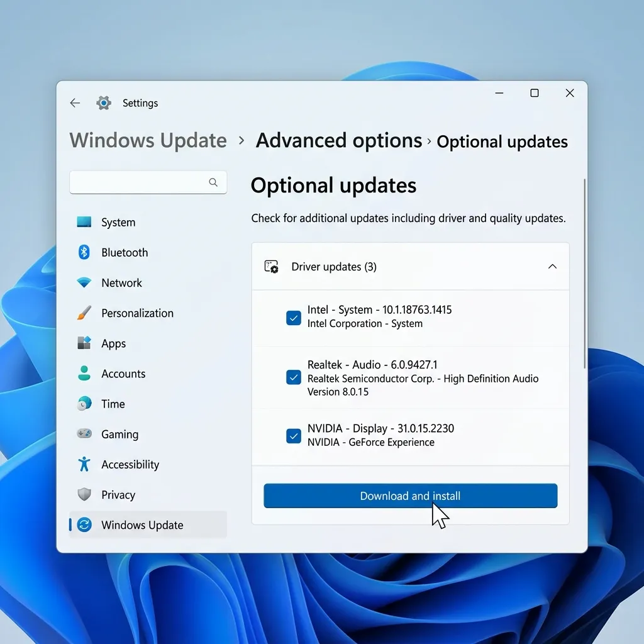Image resolution: width=644 pixels, height=644 pixels.
Task: Click the Personalization paintbrush icon
Action: (84, 313)
